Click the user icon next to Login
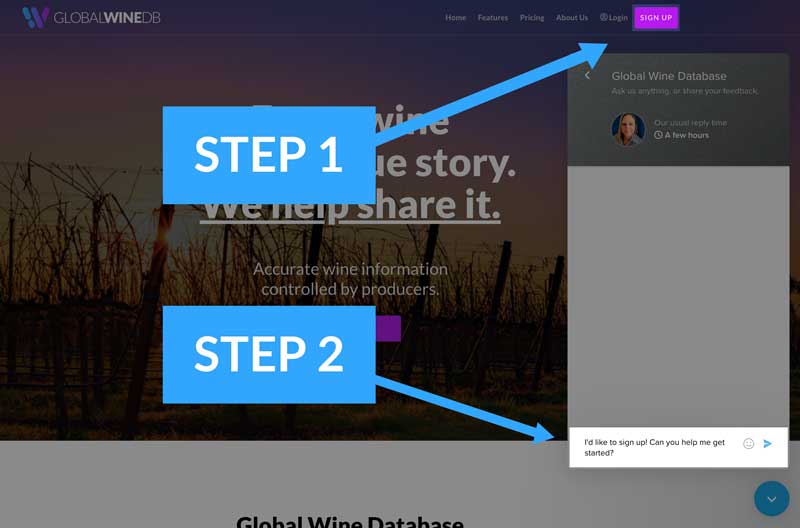 pyautogui.click(x=604, y=17)
